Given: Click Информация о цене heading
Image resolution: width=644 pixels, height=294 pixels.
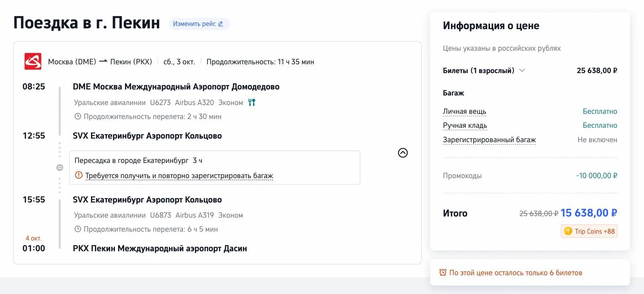Looking at the screenshot, I should coord(491,26).
